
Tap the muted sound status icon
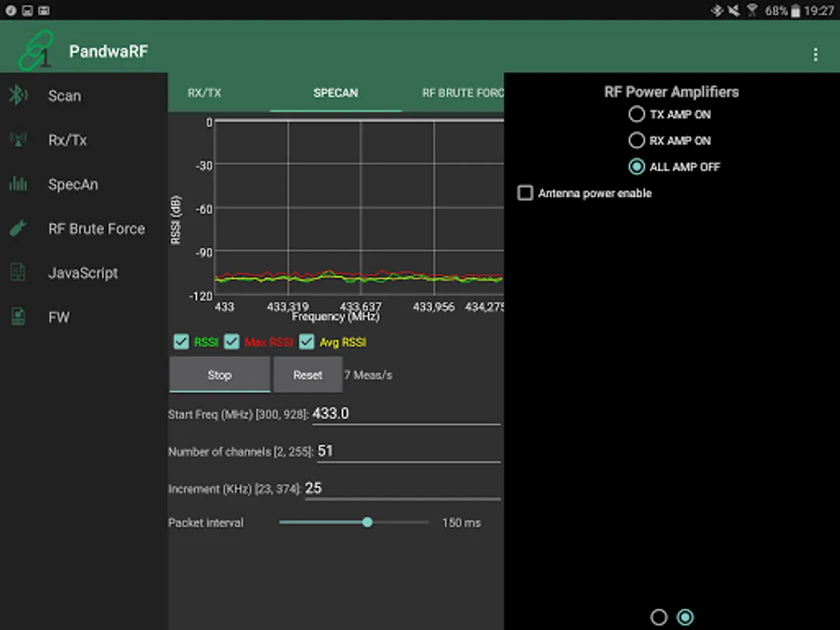[734, 10]
